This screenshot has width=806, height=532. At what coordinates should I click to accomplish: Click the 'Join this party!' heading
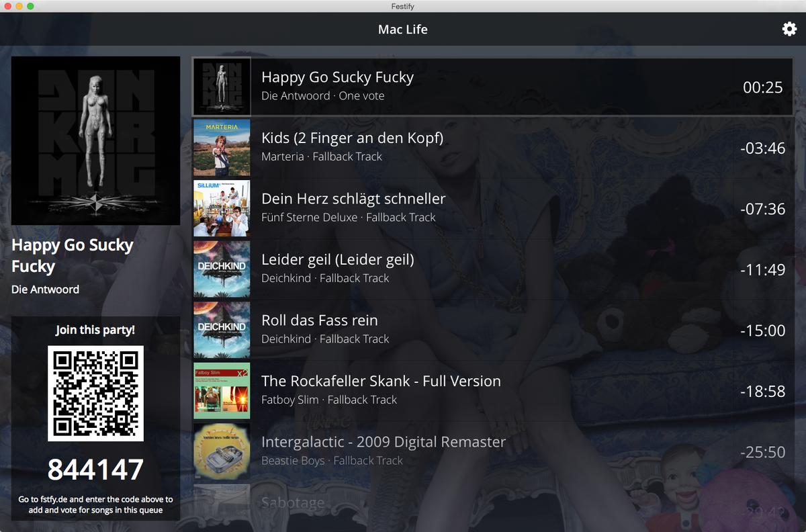coord(95,330)
